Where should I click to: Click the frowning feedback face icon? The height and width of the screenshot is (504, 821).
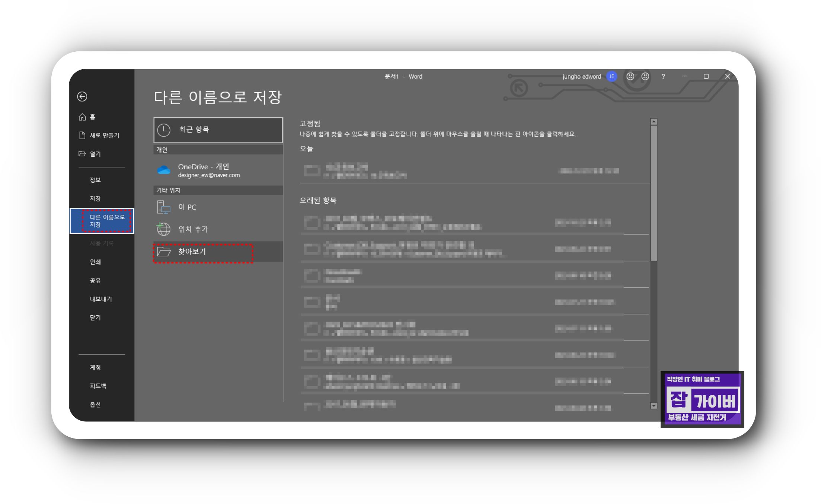645,76
